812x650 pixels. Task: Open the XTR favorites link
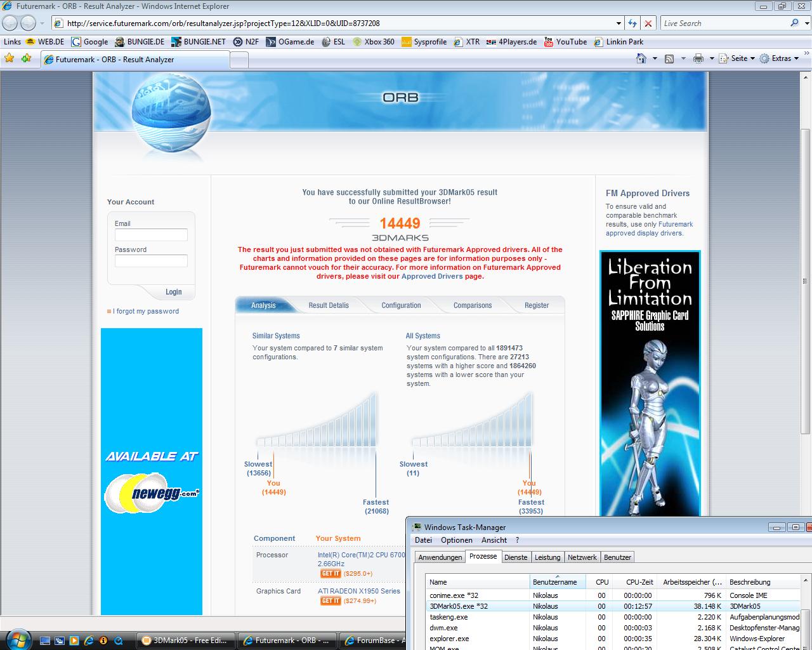coord(466,42)
